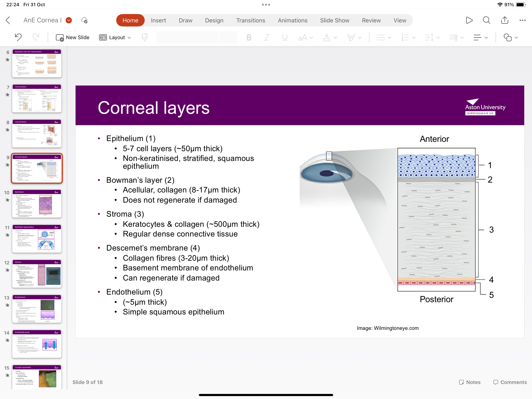Expand the Layout dropdown
This screenshot has width=532, height=399.
coord(115,37)
